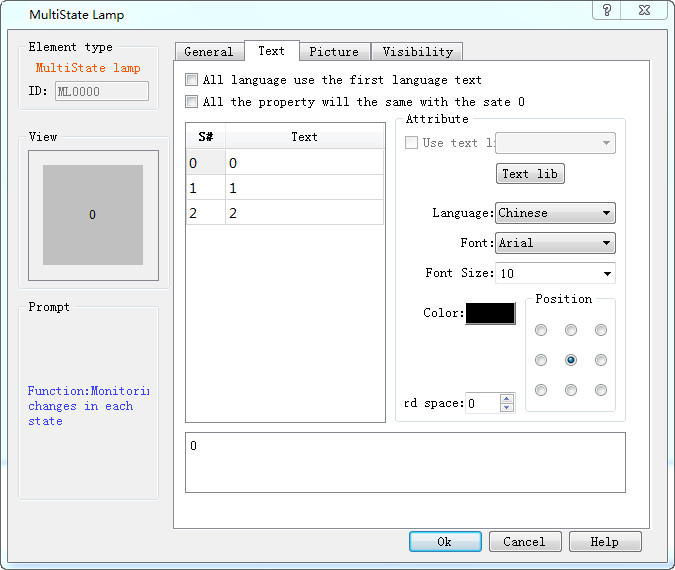
Task: Select top-right Position radio button
Action: (x=601, y=330)
